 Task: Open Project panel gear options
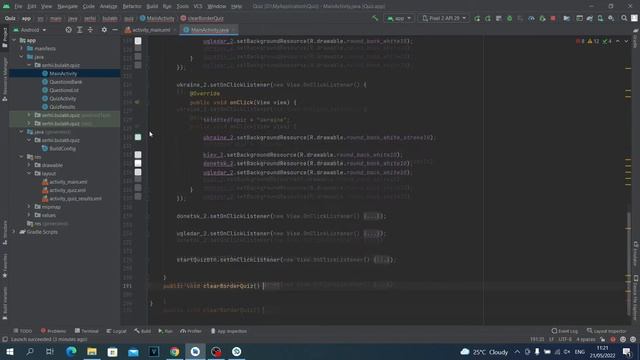(x=104, y=30)
